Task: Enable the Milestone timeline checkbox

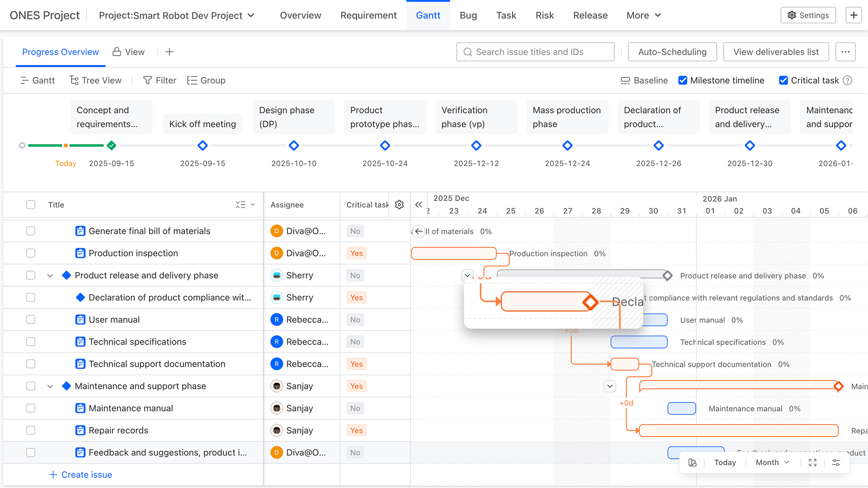Action: [683, 80]
